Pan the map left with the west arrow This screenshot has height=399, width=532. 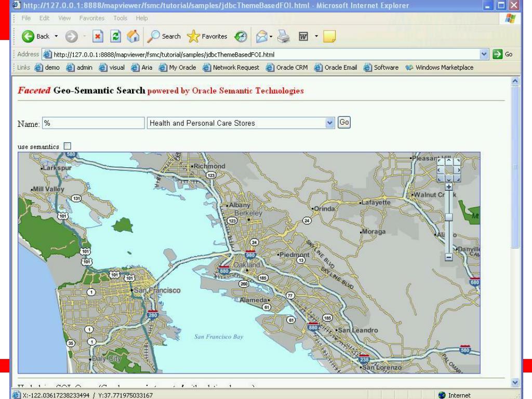[440, 170]
